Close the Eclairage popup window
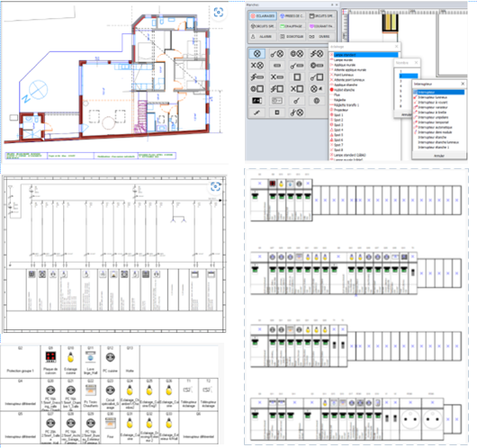The height and width of the screenshot is (448, 477). pyautogui.click(x=396, y=47)
